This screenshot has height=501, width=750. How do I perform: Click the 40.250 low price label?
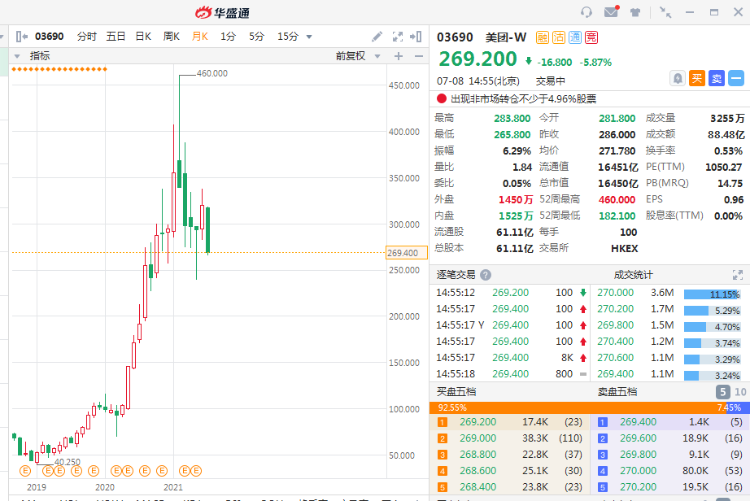pyautogui.click(x=67, y=462)
